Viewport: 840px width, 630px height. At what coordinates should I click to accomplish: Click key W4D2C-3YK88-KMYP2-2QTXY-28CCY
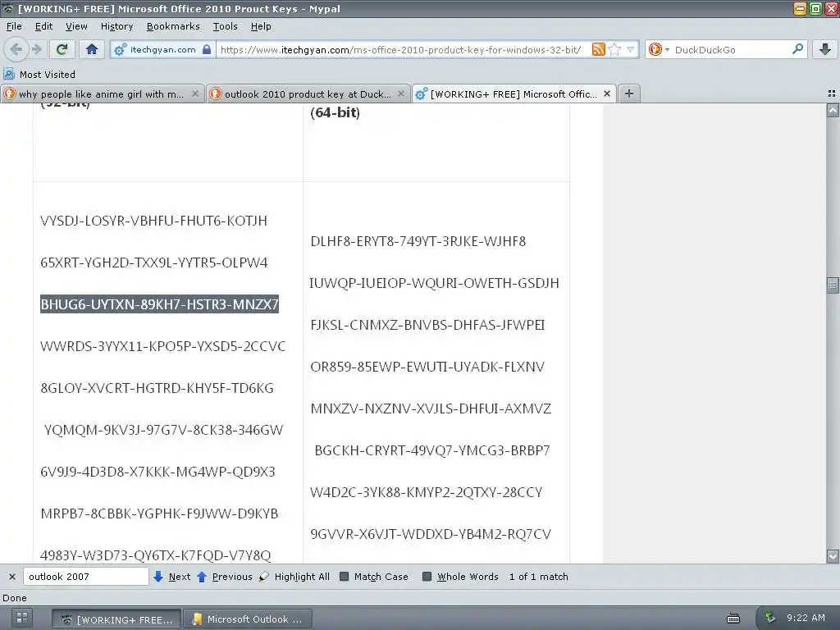[x=427, y=492]
